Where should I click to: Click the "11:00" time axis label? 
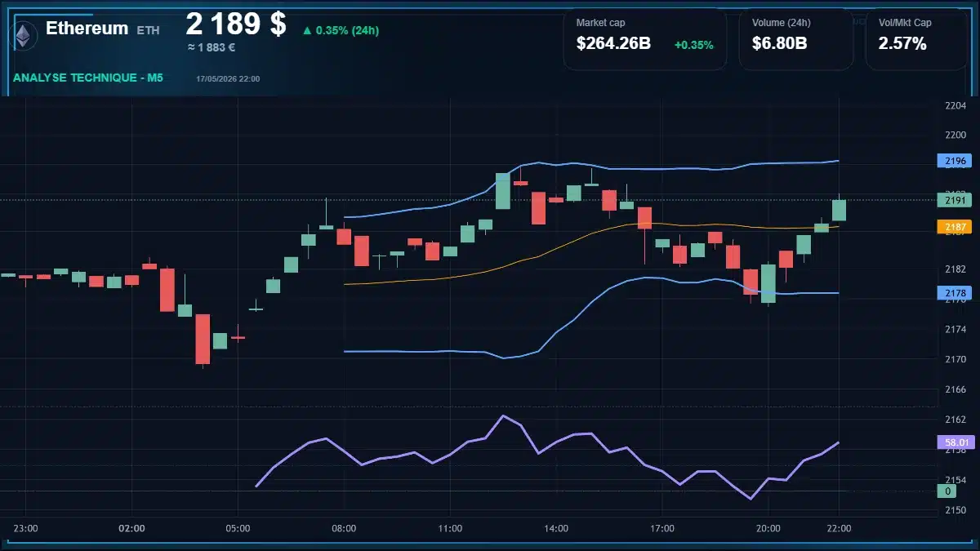click(x=450, y=528)
